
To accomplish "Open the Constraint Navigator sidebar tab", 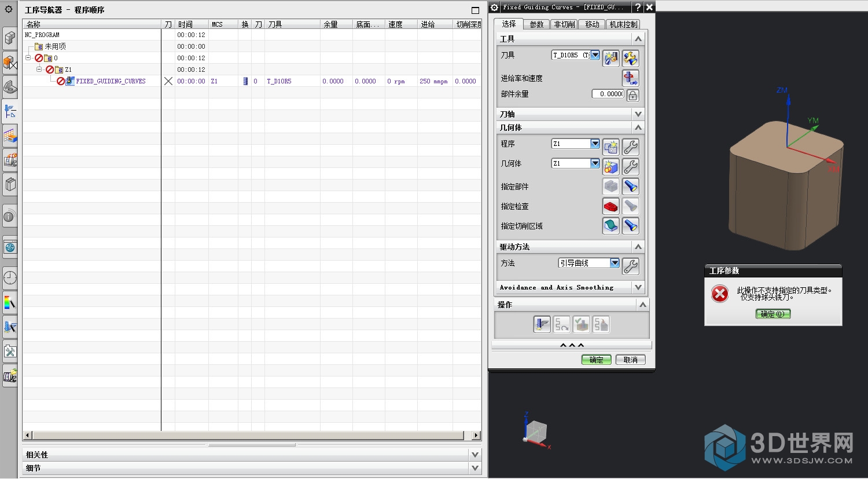I will (x=10, y=63).
